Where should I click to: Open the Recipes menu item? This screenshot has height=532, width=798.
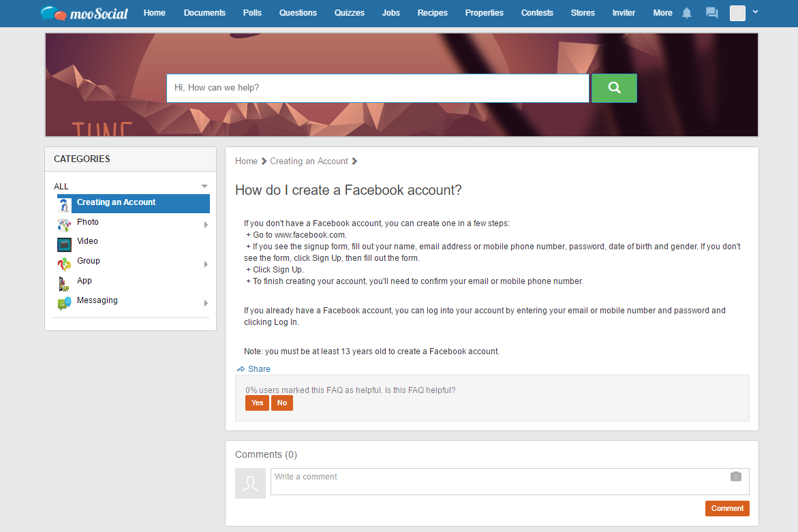click(433, 13)
